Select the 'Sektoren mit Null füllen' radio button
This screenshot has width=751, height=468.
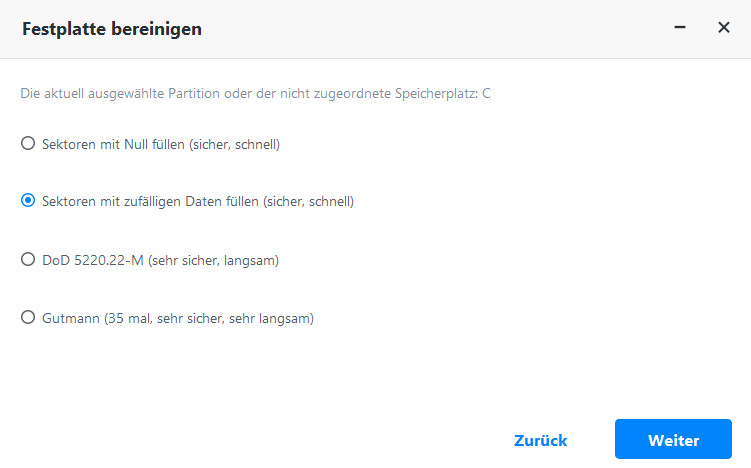(x=28, y=143)
